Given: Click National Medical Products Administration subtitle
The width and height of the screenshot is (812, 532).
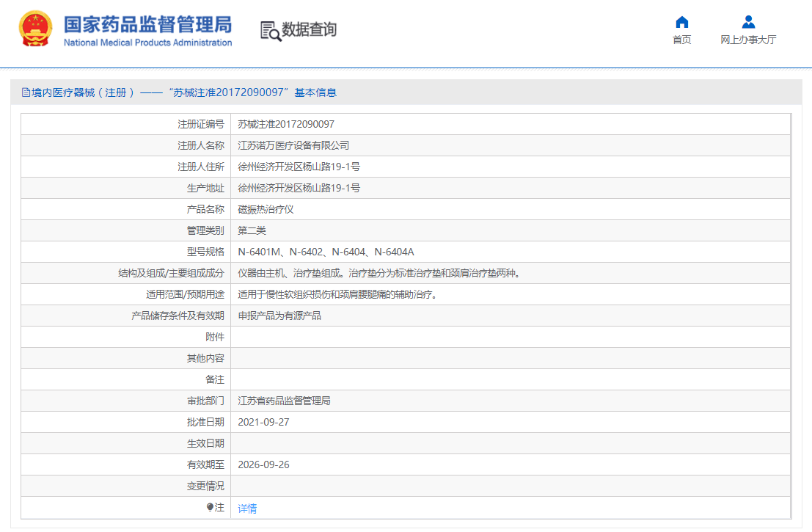Looking at the screenshot, I should 147,43.
